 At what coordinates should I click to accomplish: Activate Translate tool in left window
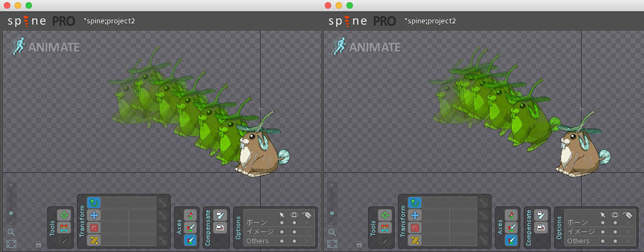pyautogui.click(x=94, y=215)
